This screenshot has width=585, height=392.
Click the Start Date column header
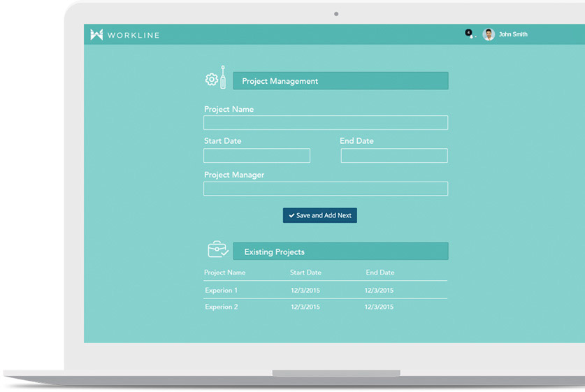coord(305,273)
